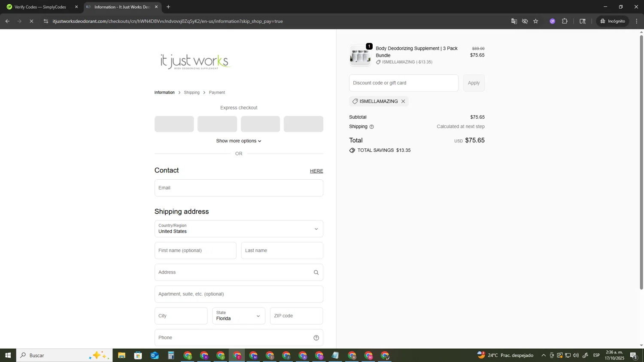
Task: Click the TOTAL SAVINGS $13.35 text
Action: point(384,151)
